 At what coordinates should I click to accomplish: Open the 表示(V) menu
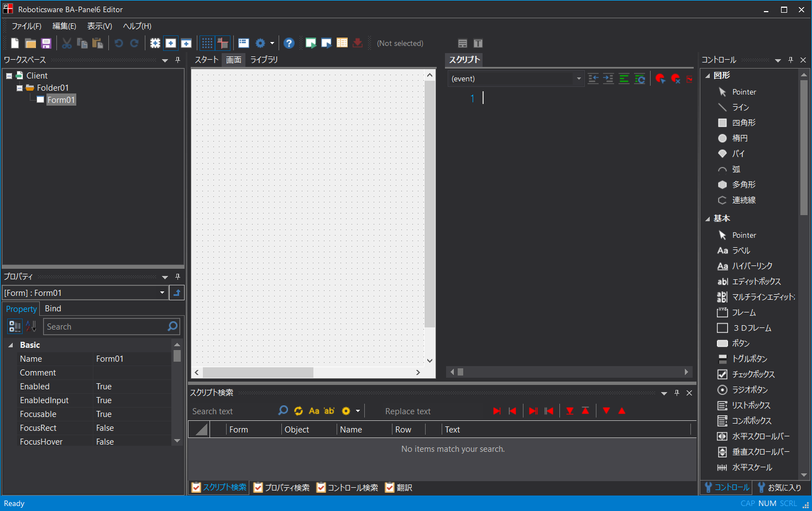click(99, 26)
